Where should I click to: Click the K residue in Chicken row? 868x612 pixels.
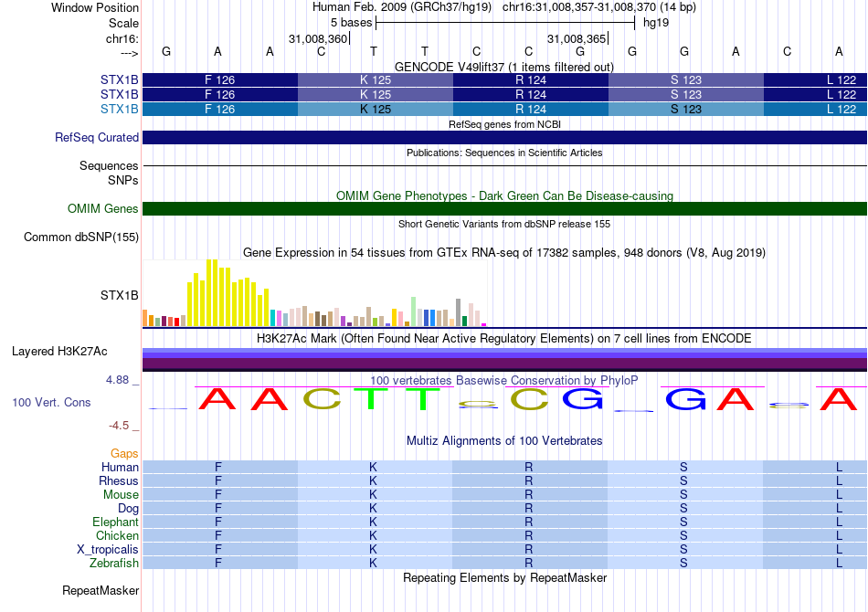tap(373, 535)
